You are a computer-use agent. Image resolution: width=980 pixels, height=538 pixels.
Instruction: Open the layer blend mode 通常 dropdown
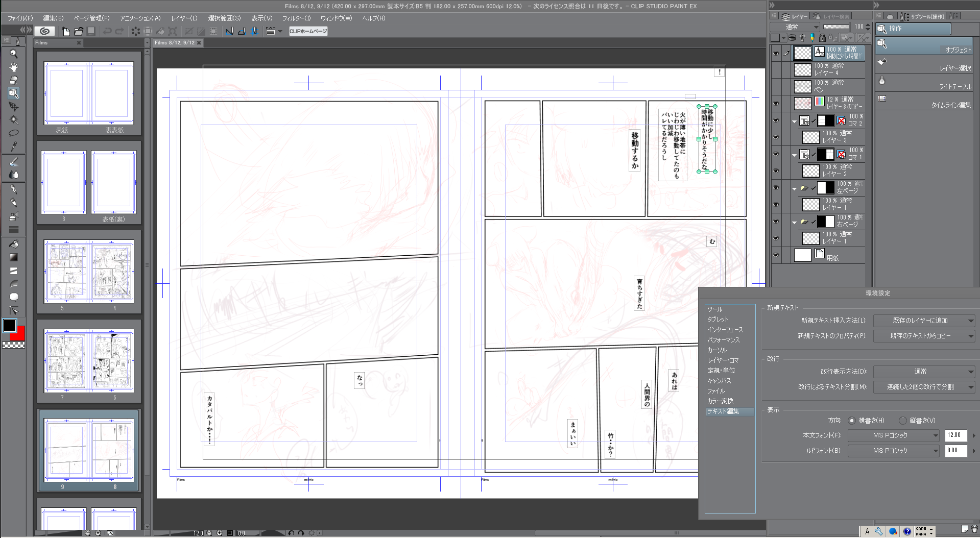coord(795,27)
